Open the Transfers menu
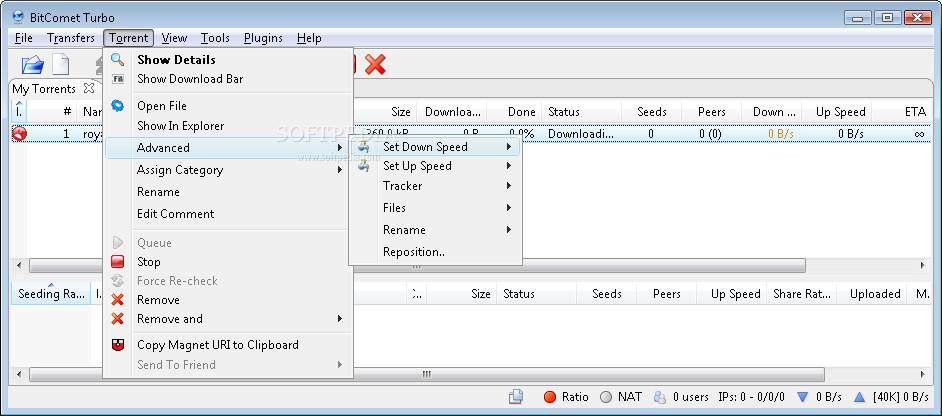The image size is (942, 416). pyautogui.click(x=71, y=38)
